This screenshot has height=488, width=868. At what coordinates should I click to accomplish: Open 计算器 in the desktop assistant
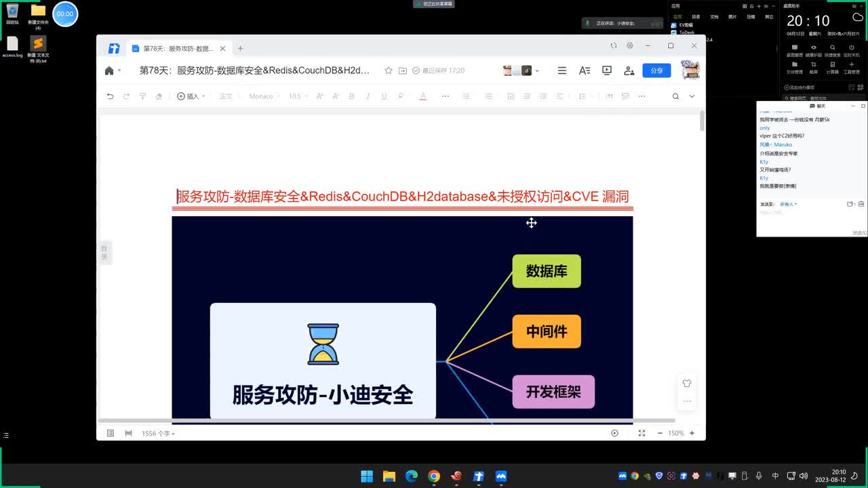832,68
